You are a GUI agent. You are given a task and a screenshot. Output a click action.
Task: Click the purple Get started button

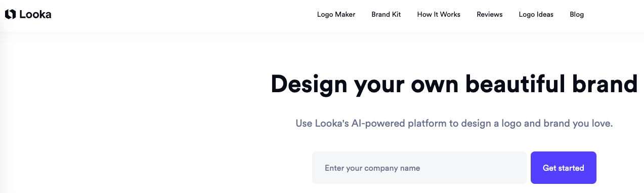[563, 168]
